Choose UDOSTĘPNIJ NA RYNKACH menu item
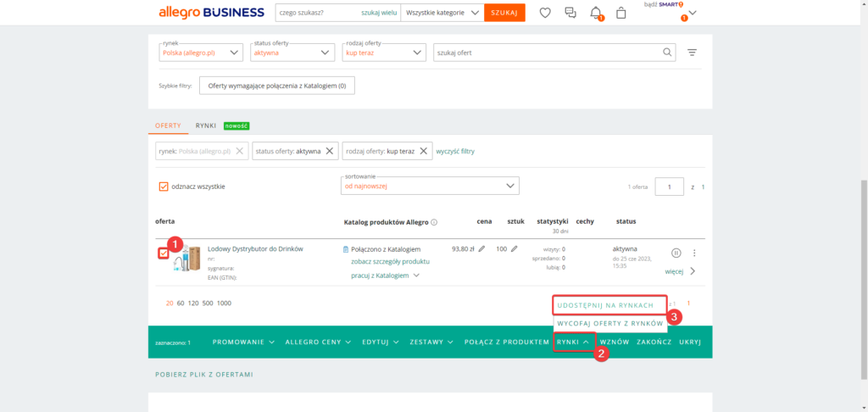 point(610,305)
